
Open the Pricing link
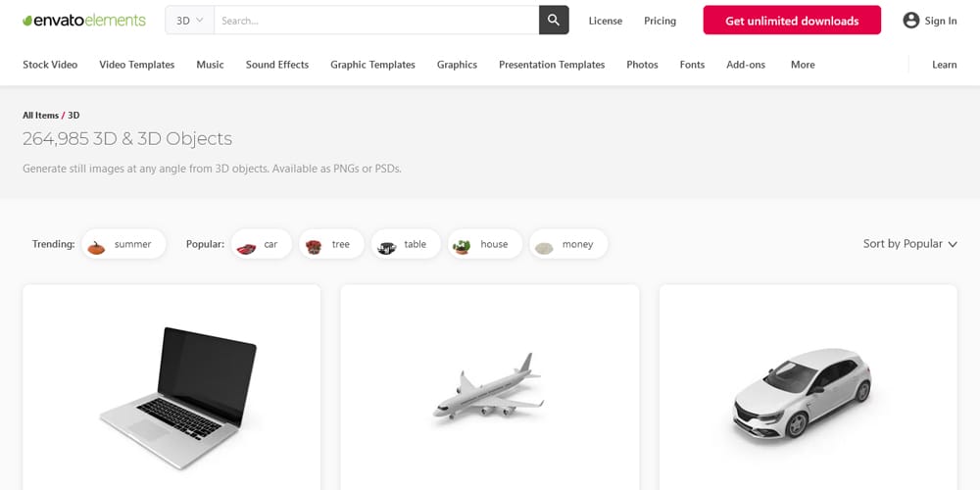660,21
